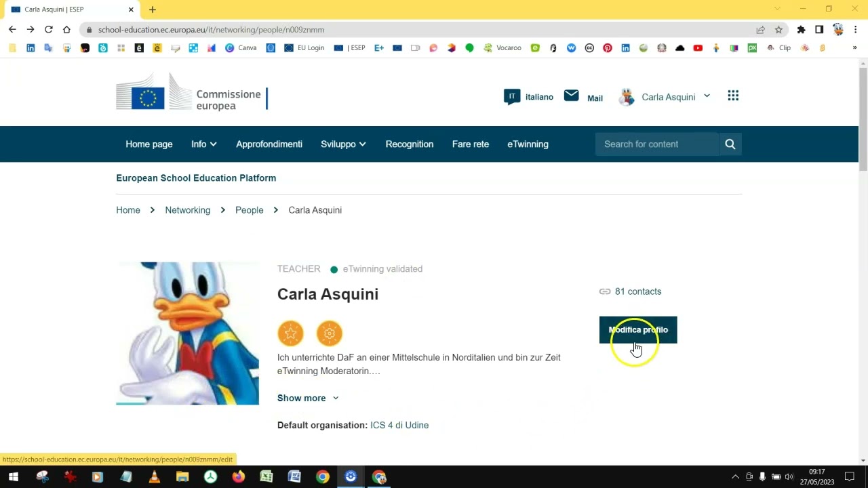Click the European School Education Platform title

(196, 178)
